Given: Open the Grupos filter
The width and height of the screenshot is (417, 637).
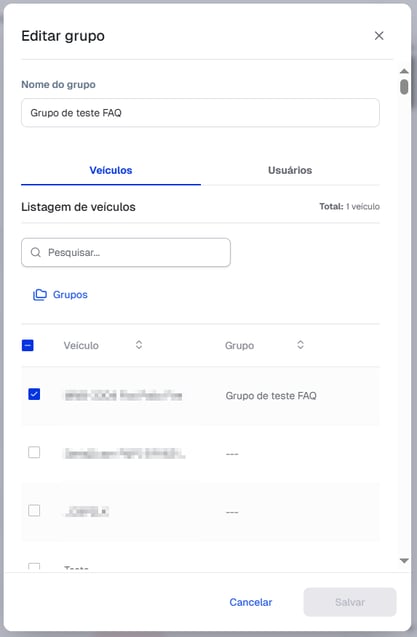Looking at the screenshot, I should (x=60, y=295).
